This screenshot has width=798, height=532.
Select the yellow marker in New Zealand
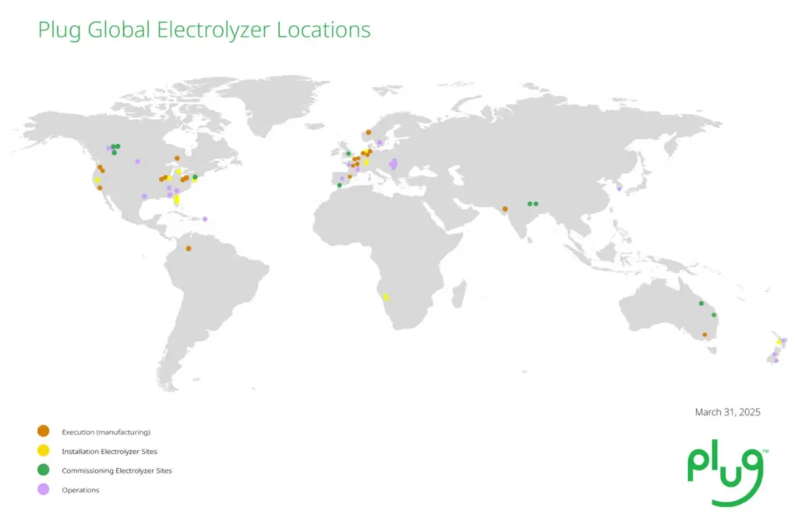point(779,342)
